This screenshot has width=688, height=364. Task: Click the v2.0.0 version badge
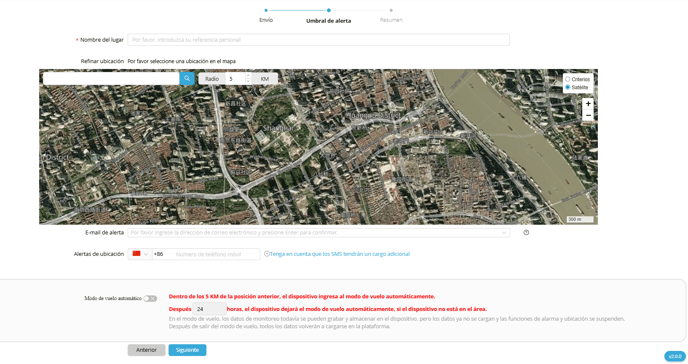[x=675, y=356]
